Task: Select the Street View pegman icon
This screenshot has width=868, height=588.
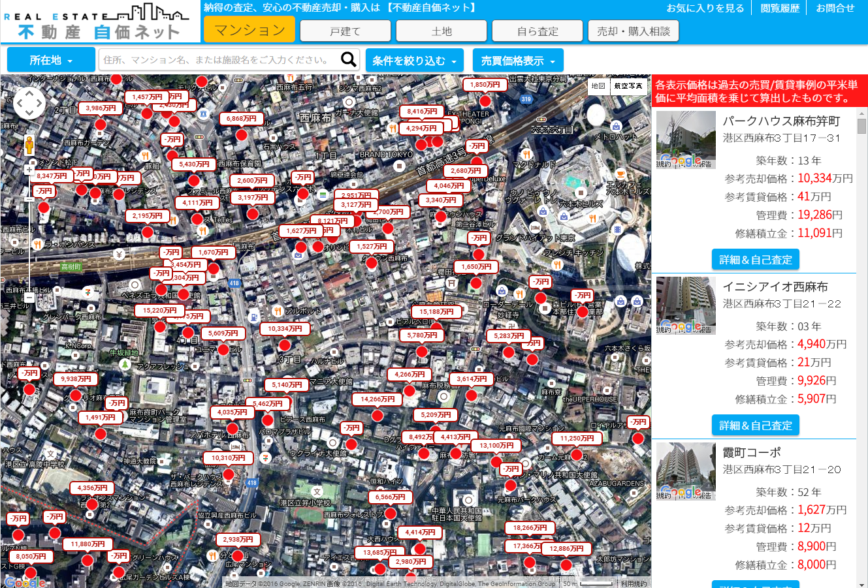Action: point(29,145)
